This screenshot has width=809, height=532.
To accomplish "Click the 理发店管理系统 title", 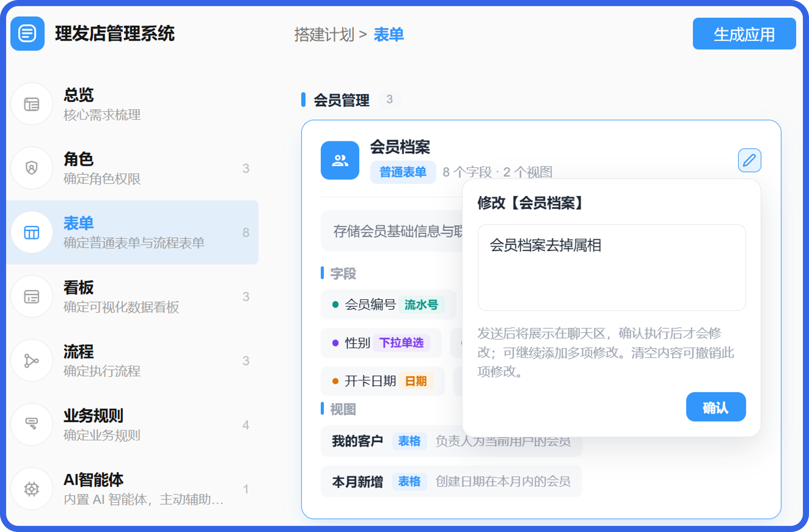I will click(x=115, y=34).
